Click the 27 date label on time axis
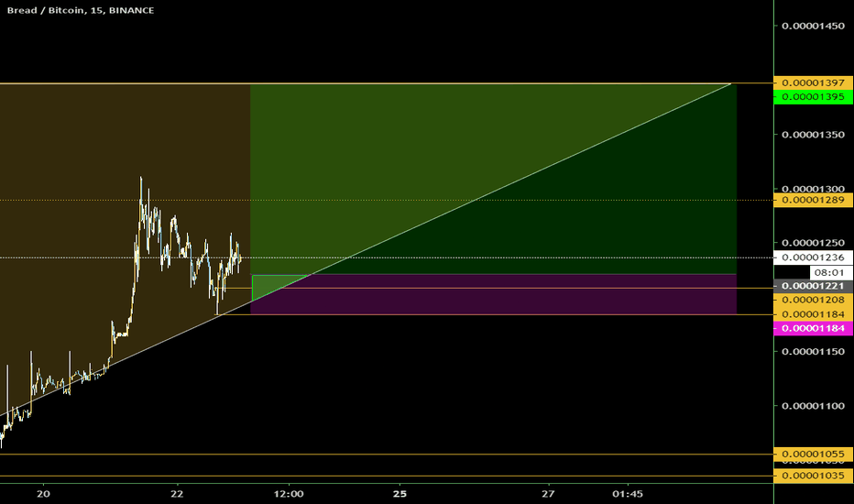Image resolution: width=854 pixels, height=504 pixels. click(548, 494)
